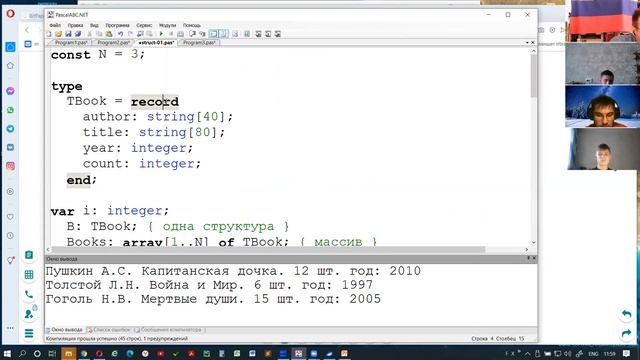Switch to the Program1.pas tab

(71, 42)
